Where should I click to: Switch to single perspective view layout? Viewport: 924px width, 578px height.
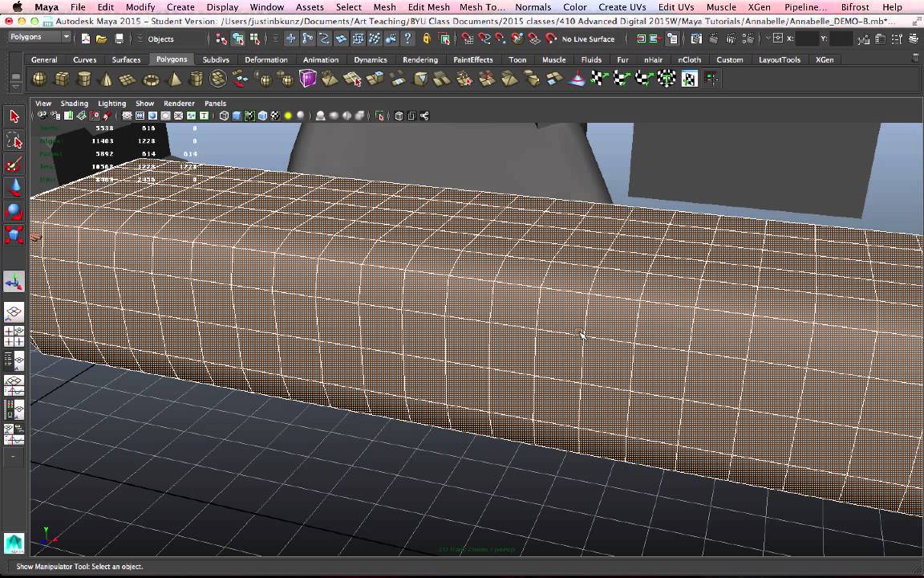click(14, 312)
